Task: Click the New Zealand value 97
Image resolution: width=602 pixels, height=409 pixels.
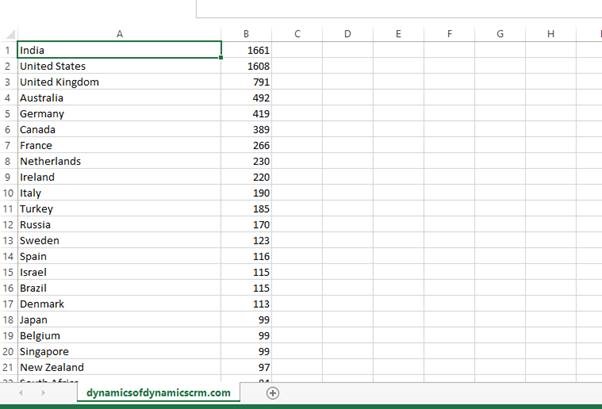Action: coord(246,368)
